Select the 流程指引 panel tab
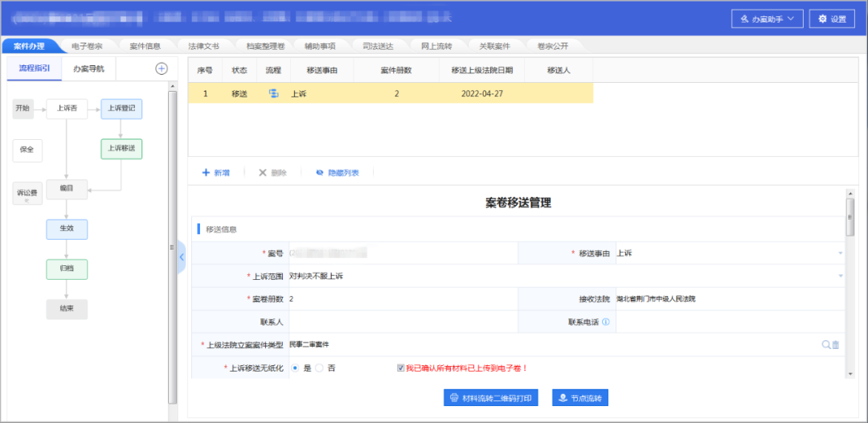This screenshot has width=868, height=423. [x=35, y=68]
